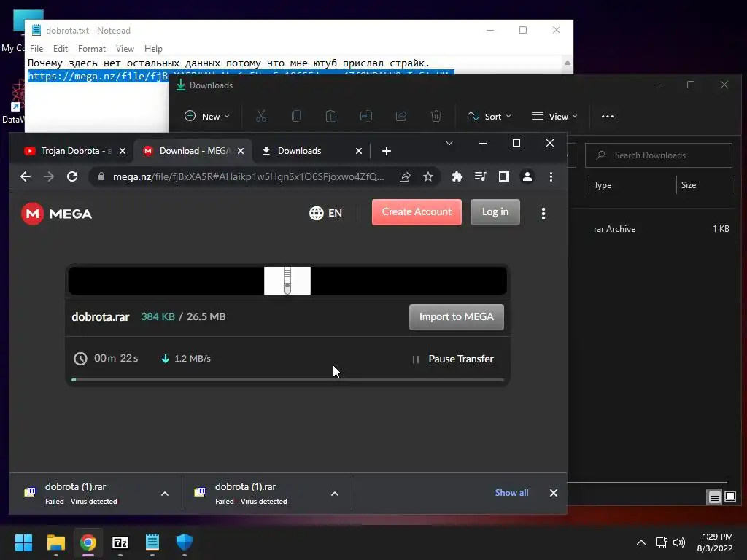747x560 pixels.
Task: Click Show all downloads link
Action: [x=511, y=493]
